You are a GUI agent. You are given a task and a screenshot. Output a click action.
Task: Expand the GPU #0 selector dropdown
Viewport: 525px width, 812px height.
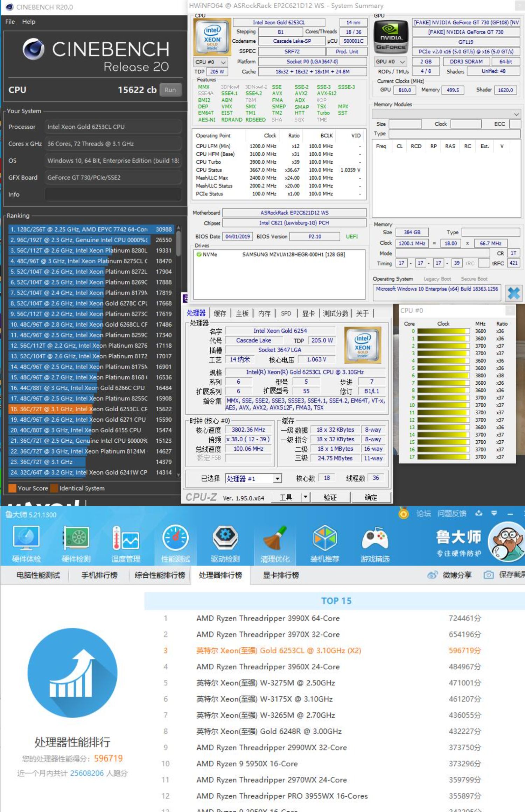click(x=391, y=62)
